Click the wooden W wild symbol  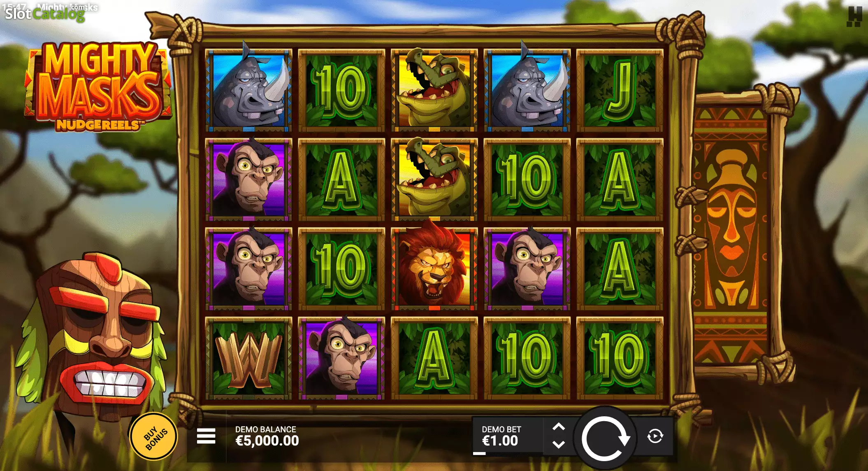pyautogui.click(x=248, y=358)
